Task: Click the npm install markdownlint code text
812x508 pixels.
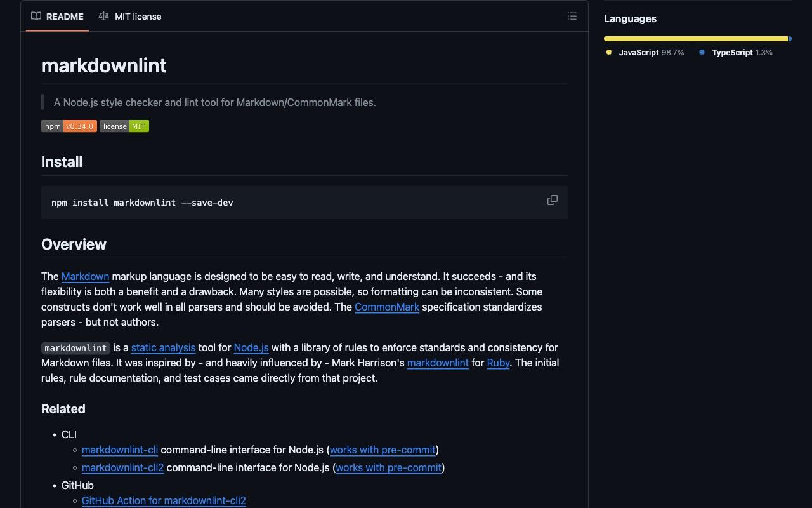Action: point(142,203)
